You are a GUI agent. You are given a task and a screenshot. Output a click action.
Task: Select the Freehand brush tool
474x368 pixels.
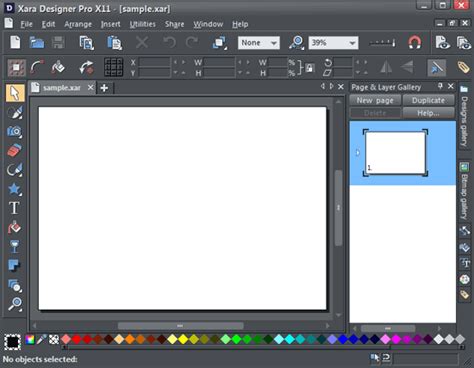[x=15, y=112]
